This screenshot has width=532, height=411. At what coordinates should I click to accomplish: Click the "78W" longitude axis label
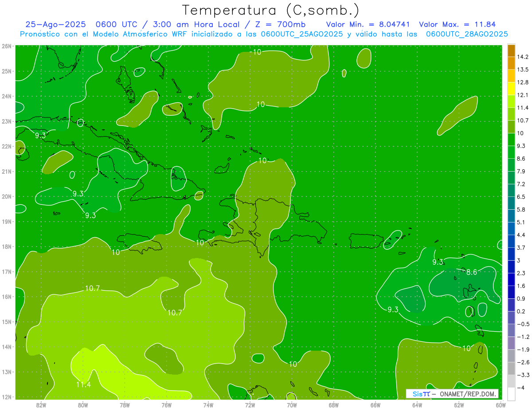pyautogui.click(x=125, y=405)
